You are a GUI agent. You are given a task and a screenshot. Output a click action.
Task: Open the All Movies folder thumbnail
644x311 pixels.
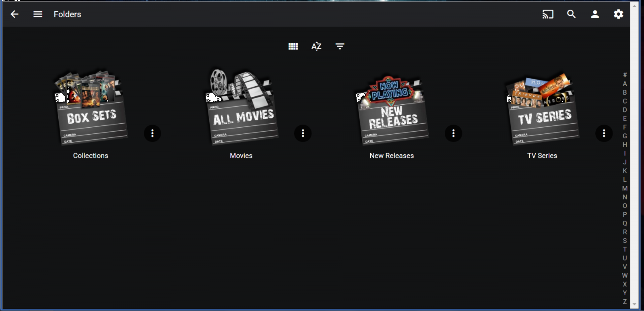pyautogui.click(x=242, y=107)
